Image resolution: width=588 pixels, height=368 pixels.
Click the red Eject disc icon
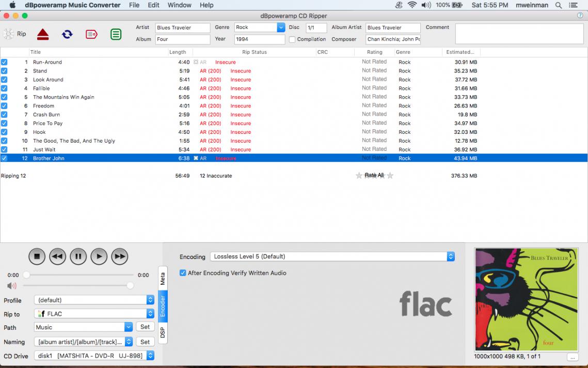click(43, 35)
